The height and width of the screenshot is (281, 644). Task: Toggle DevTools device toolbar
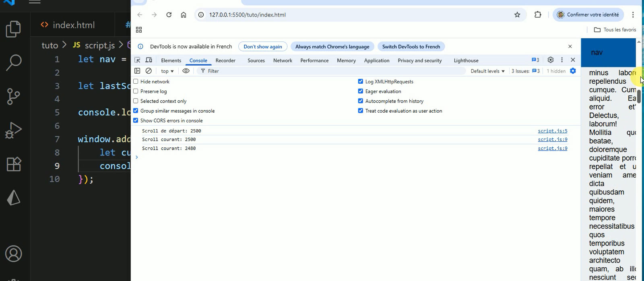149,60
